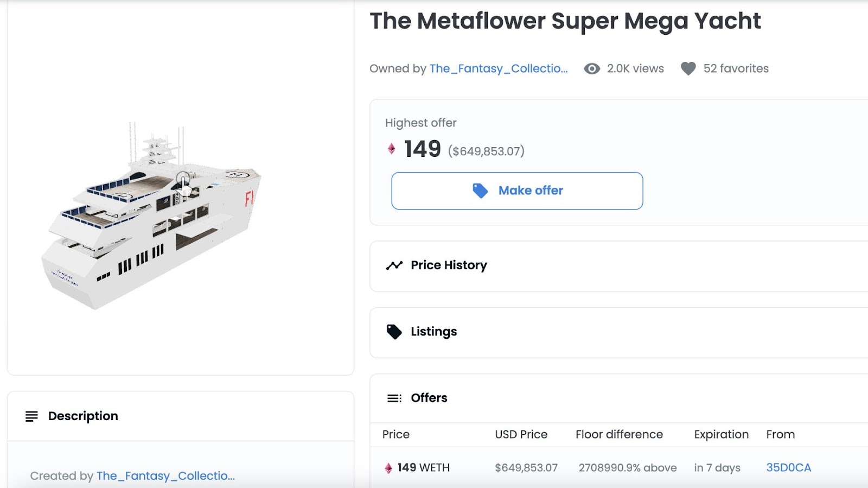The image size is (868, 488).
Task: Click the Ethereum icon beside highest offer 149
Action: click(x=391, y=149)
